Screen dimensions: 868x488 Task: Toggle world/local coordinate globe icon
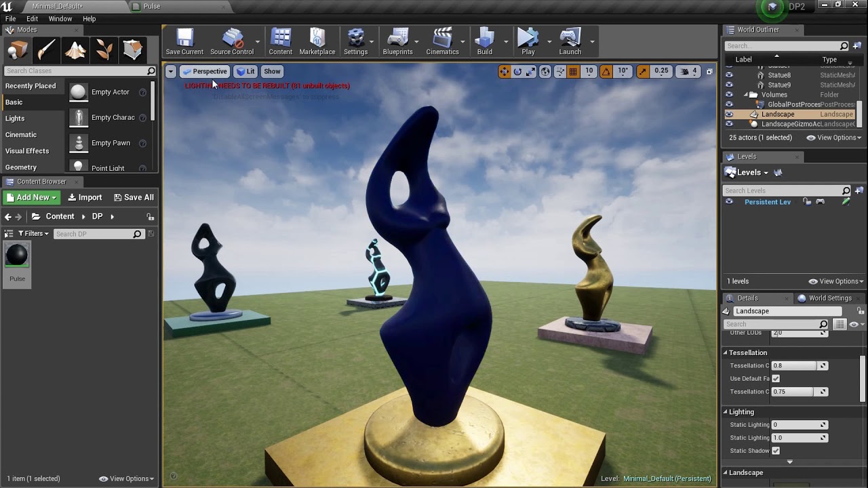pyautogui.click(x=545, y=71)
